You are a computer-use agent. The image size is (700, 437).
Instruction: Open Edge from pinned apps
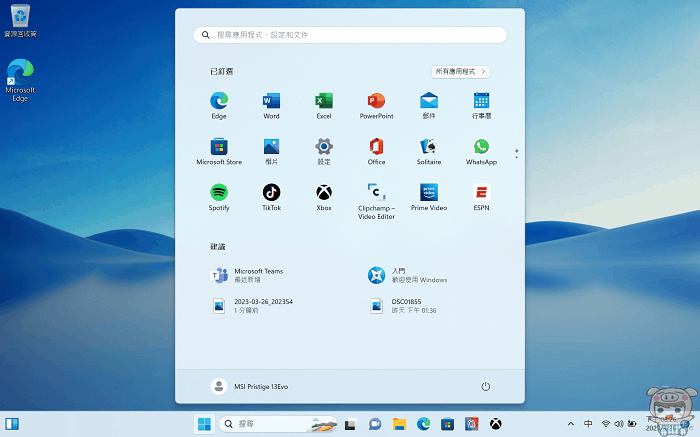[219, 105]
